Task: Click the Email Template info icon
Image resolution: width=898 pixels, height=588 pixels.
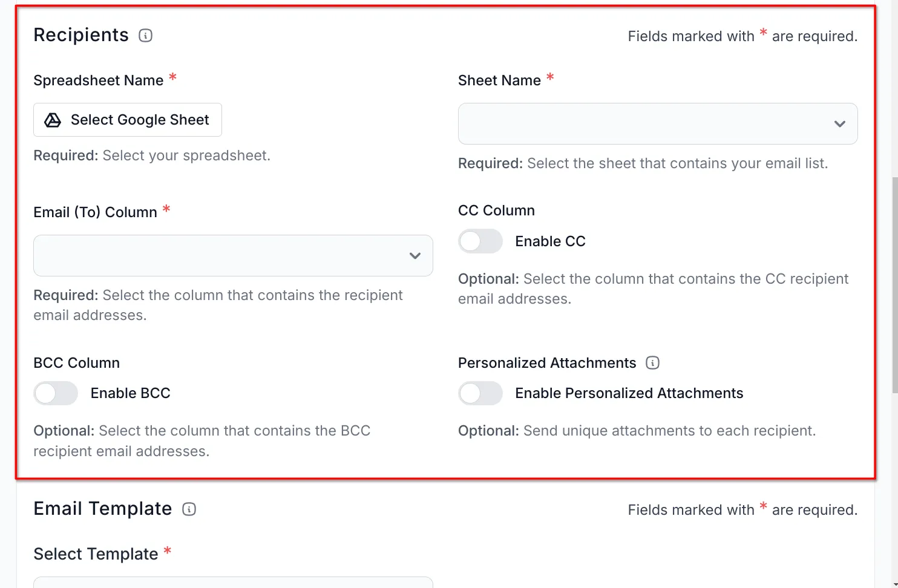Action: click(x=189, y=509)
